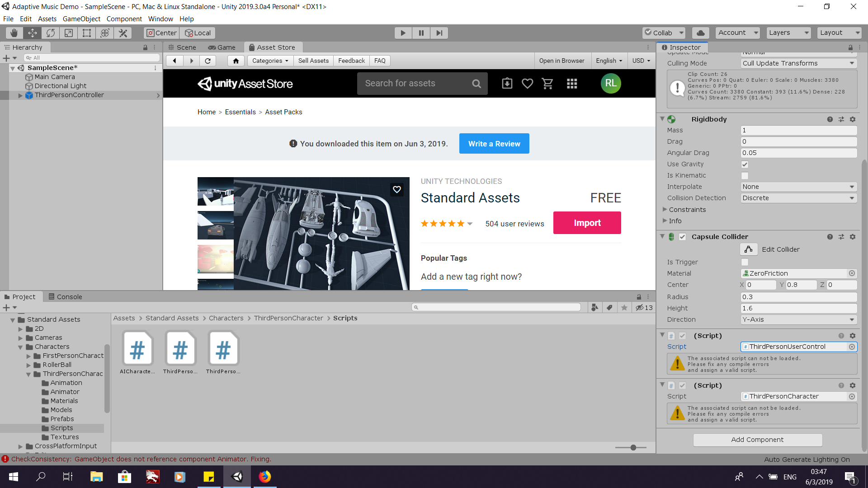
Task: Open cloud services panel
Action: tap(700, 33)
